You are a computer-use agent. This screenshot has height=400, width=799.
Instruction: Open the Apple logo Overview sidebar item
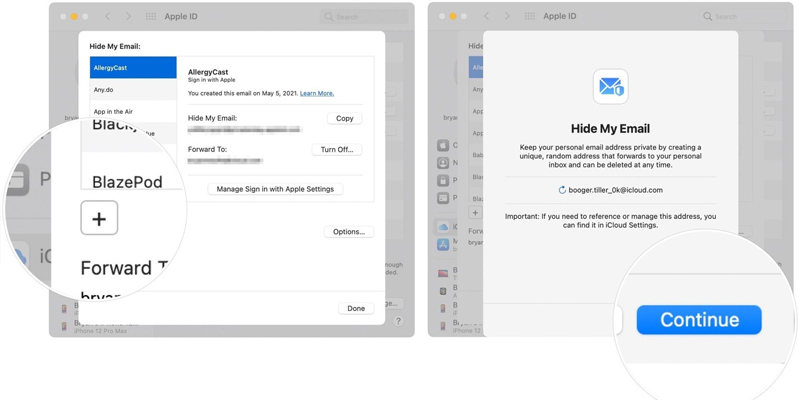pos(443,146)
